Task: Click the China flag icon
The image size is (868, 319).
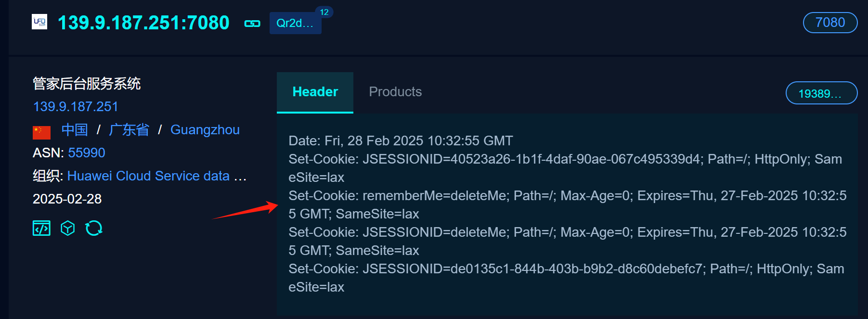Action: (x=41, y=132)
